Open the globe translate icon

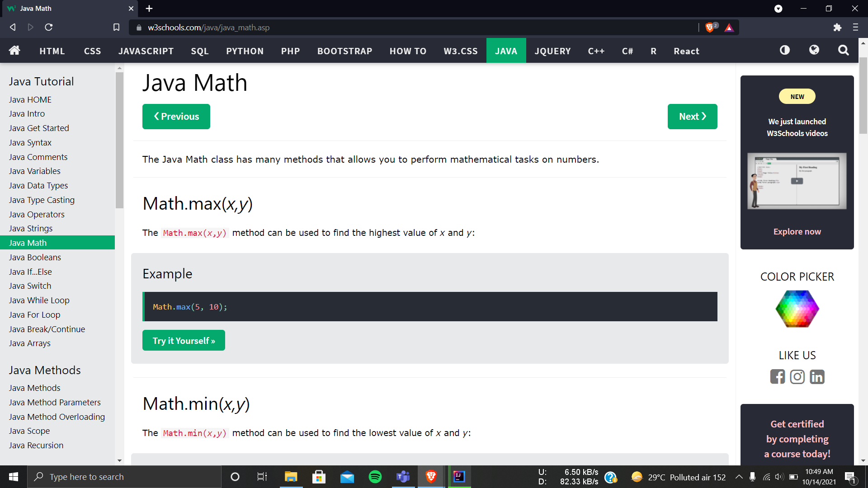coord(814,50)
